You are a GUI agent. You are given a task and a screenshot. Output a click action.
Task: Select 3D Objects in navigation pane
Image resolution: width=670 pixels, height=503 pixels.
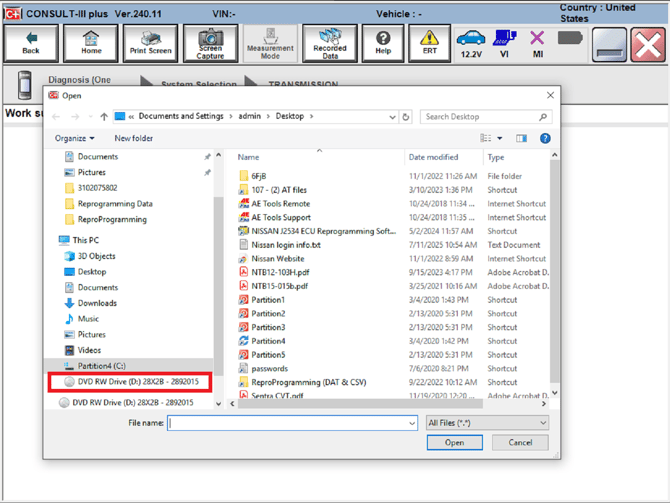(x=90, y=256)
